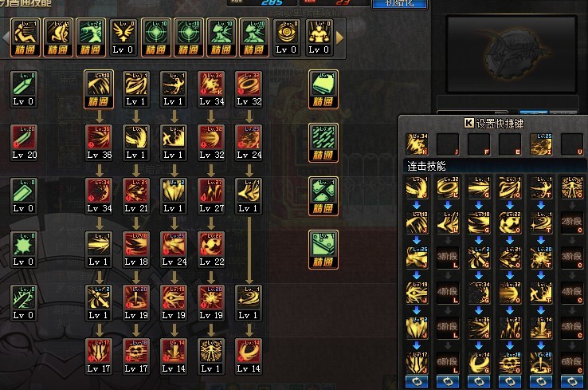Viewport: 588px width, 390px height.
Task: Click the 初始化 reset button
Action: [x=399, y=4]
